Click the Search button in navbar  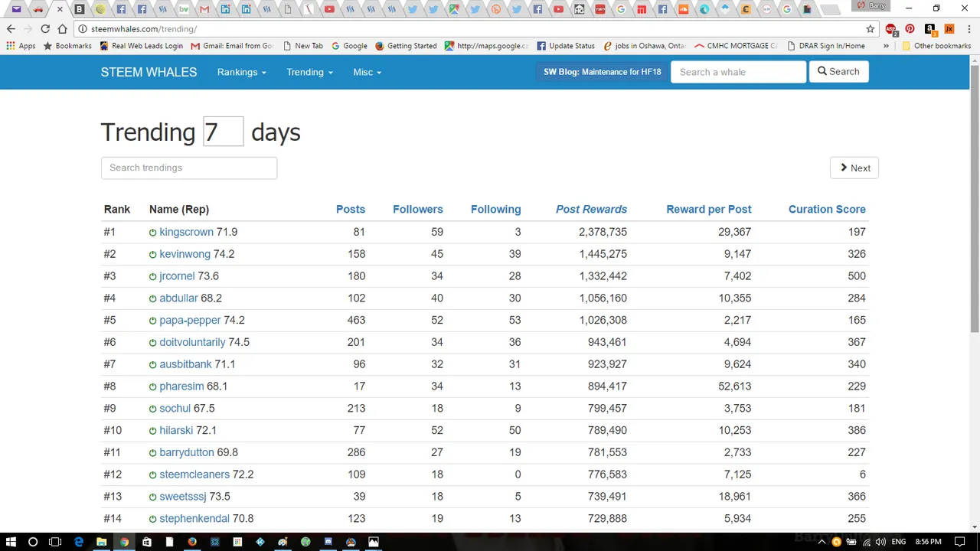pos(838,71)
